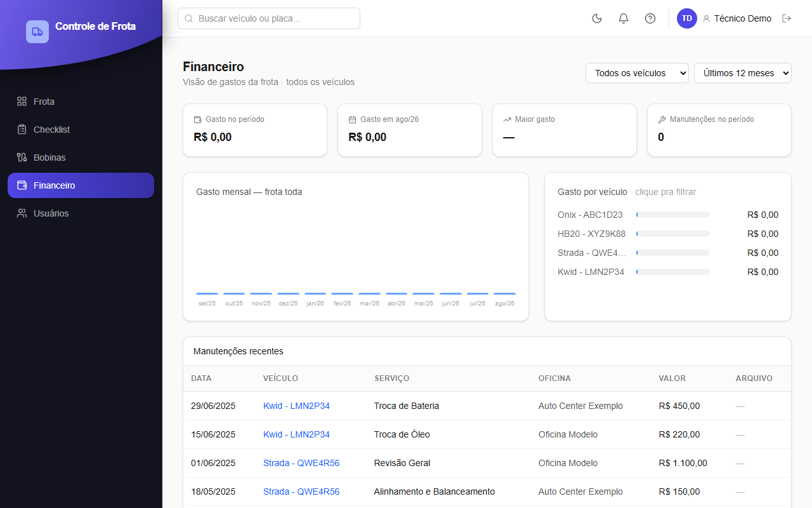This screenshot has height=508, width=812.
Task: Navigate to Usuários
Action: pyautogui.click(x=81, y=213)
